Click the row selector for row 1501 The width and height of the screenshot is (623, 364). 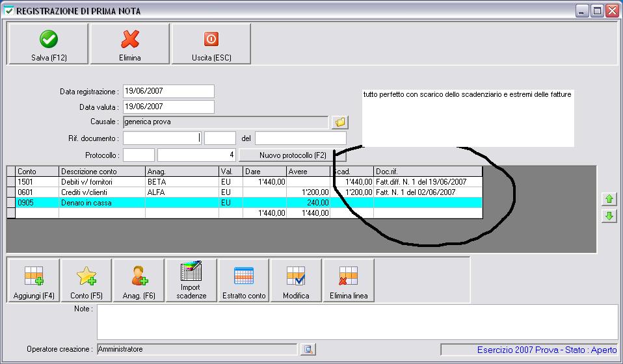11,182
